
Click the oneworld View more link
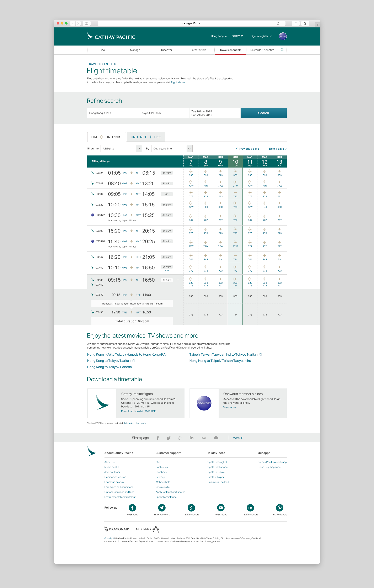(229, 407)
